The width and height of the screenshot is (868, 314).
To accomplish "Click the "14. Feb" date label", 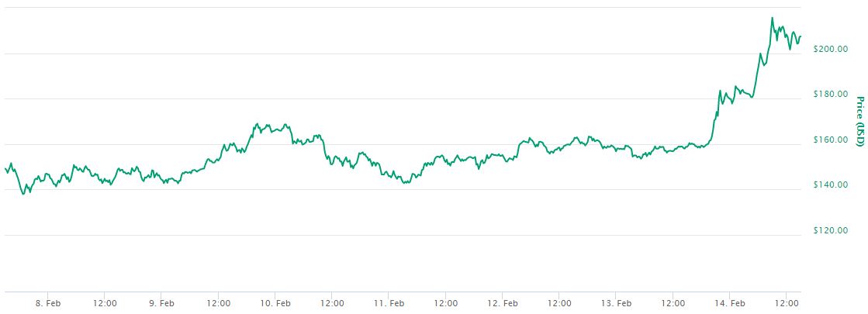I will point(730,302).
